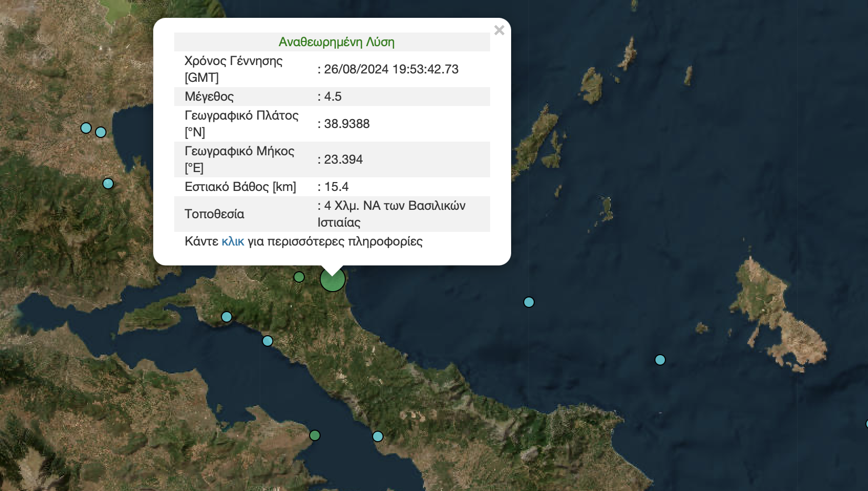
Task: Select the teal marker right beside the Lamia pair
Action: (100, 132)
